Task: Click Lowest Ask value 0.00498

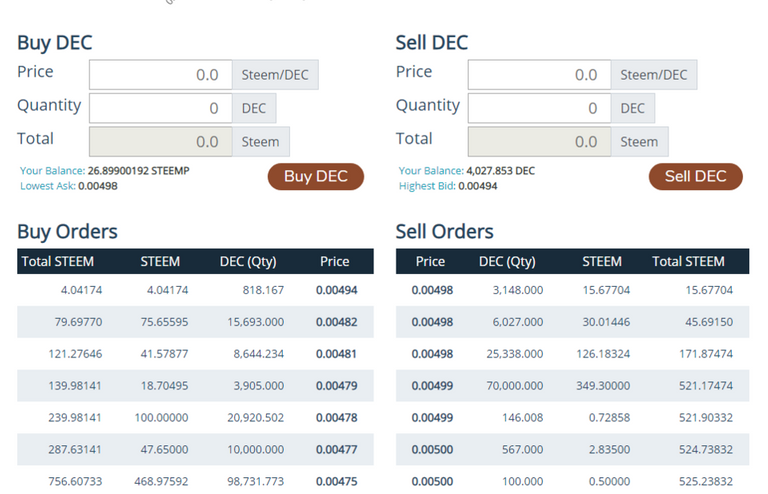Action: (x=98, y=186)
